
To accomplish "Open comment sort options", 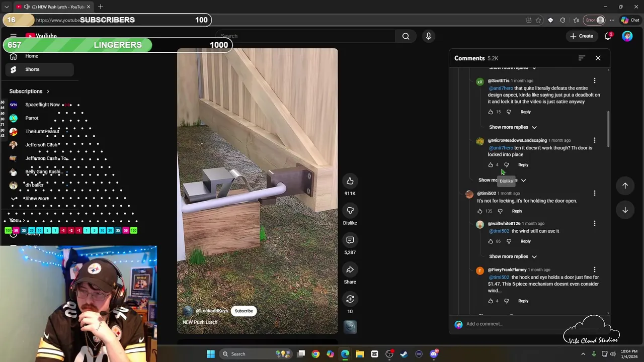I will pos(582,58).
